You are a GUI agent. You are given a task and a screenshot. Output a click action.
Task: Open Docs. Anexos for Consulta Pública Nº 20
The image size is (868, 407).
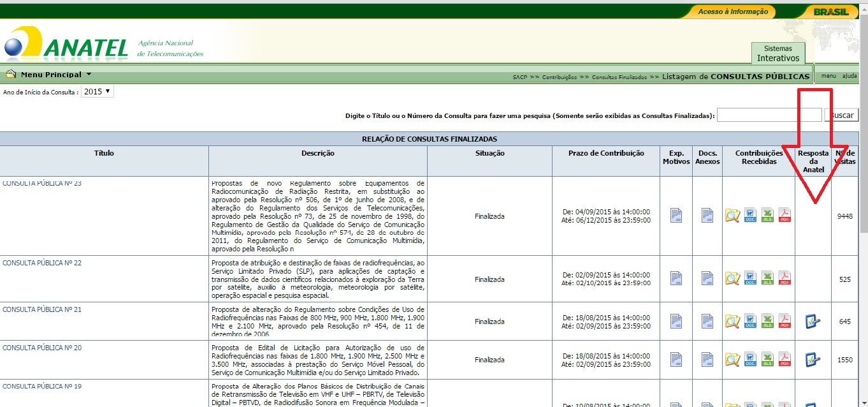click(x=707, y=359)
